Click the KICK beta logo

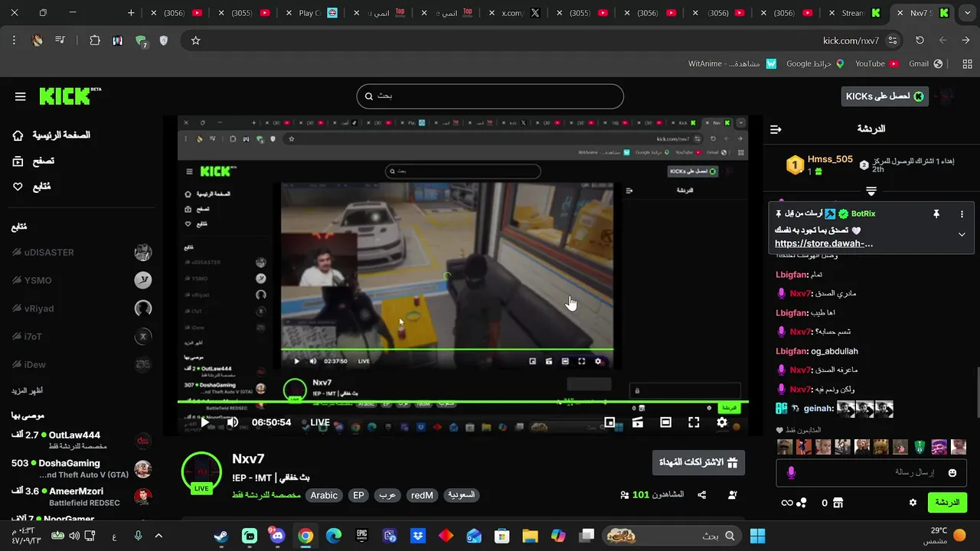tap(70, 96)
